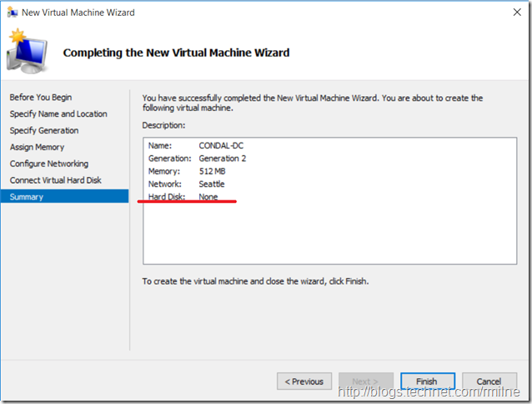Select the Summary step in the sidebar
Image resolution: width=532 pixels, height=404 pixels.
[x=27, y=197]
